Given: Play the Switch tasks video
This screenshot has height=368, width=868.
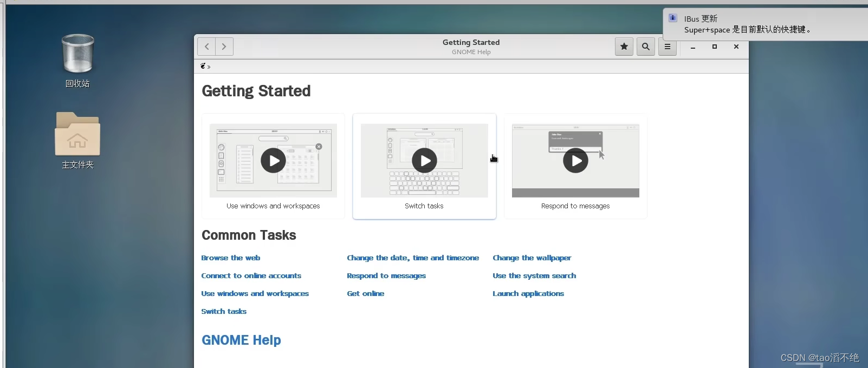Looking at the screenshot, I should click(x=424, y=161).
